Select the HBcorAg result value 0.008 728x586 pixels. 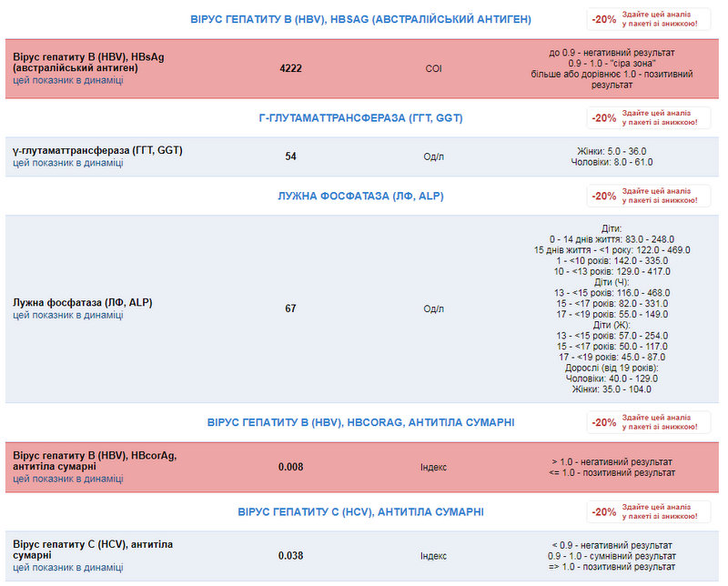(x=290, y=467)
